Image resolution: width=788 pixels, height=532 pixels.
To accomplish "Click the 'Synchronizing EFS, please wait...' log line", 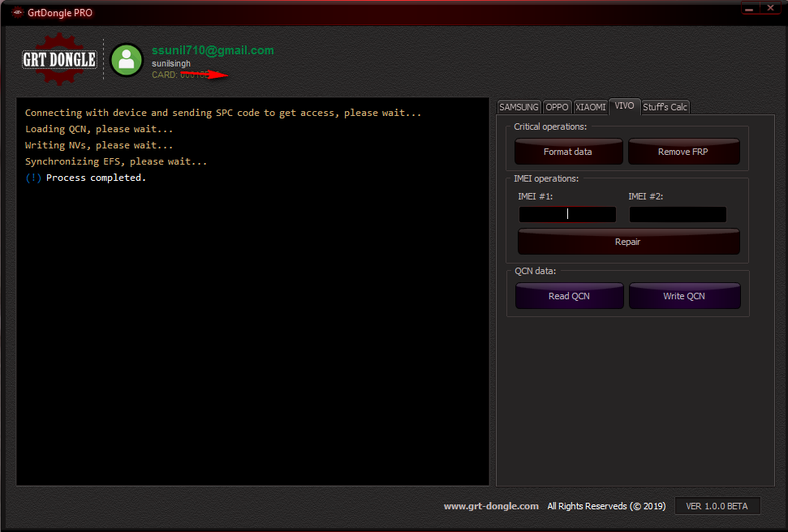I will (x=116, y=161).
